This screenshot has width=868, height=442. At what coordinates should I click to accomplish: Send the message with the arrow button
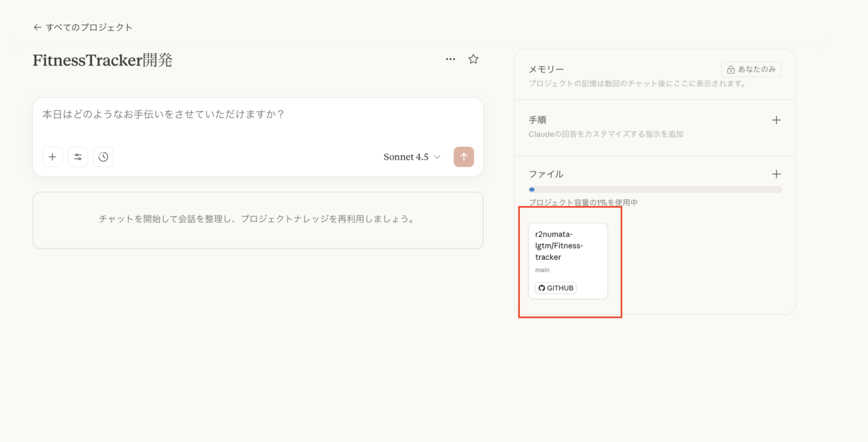click(463, 157)
